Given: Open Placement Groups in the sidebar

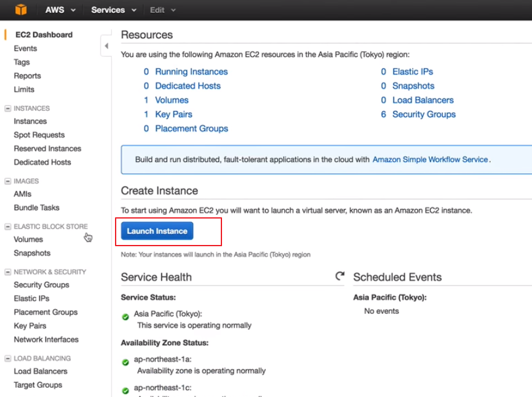Looking at the screenshot, I should pos(46,312).
